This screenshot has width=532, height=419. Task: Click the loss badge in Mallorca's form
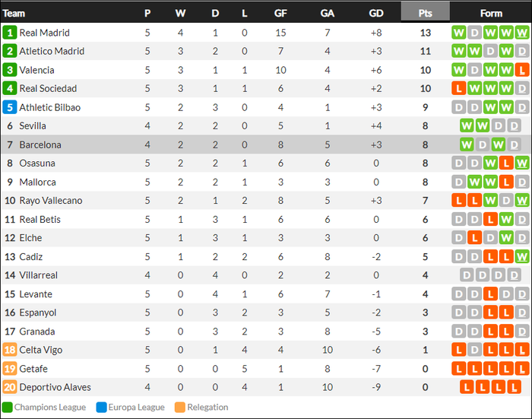tap(505, 183)
